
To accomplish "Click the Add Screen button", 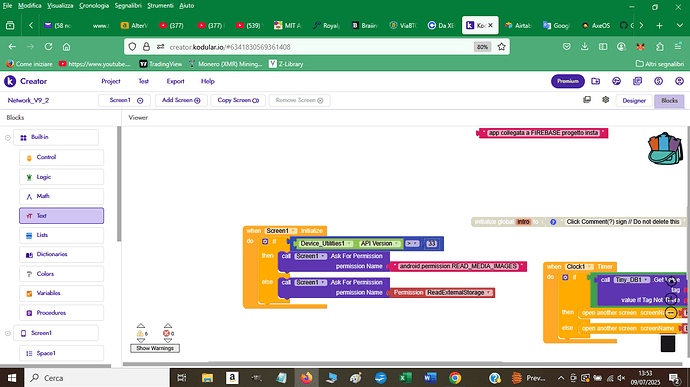I will click(181, 100).
